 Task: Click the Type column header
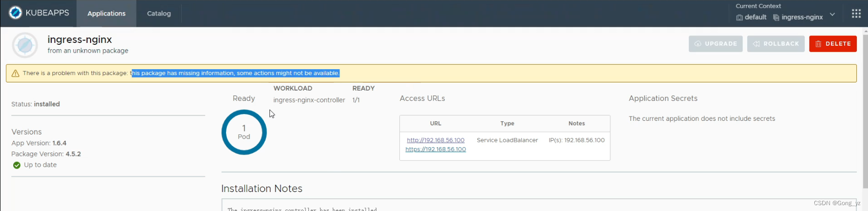click(x=507, y=124)
